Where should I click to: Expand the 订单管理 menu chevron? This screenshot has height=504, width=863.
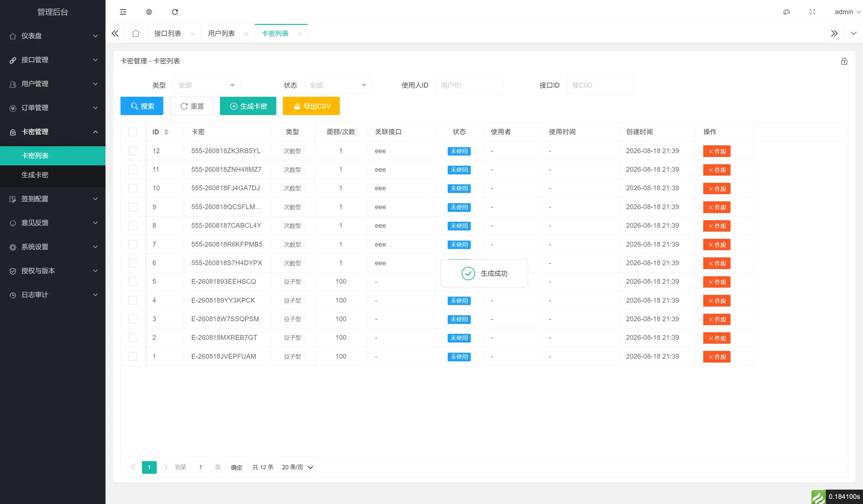point(96,108)
